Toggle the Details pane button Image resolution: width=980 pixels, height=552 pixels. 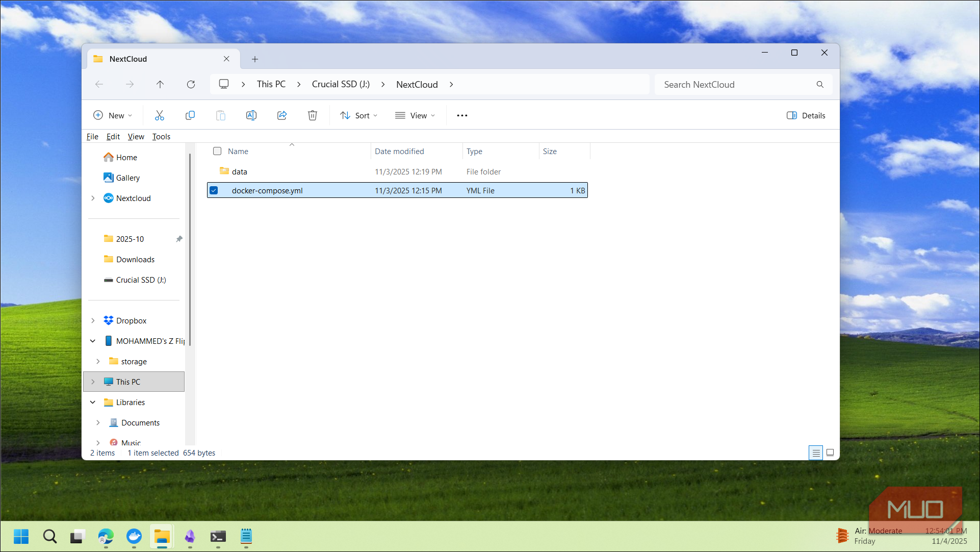[x=806, y=116]
